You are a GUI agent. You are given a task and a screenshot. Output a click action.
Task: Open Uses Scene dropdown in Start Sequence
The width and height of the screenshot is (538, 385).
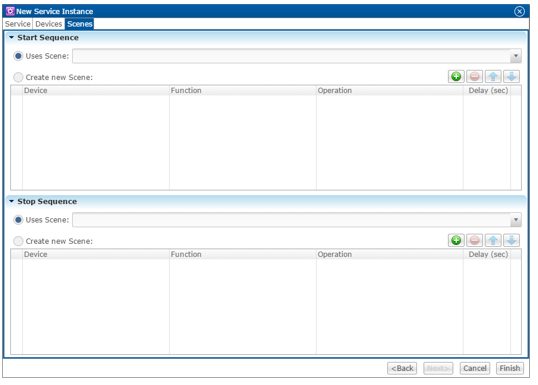pos(516,56)
